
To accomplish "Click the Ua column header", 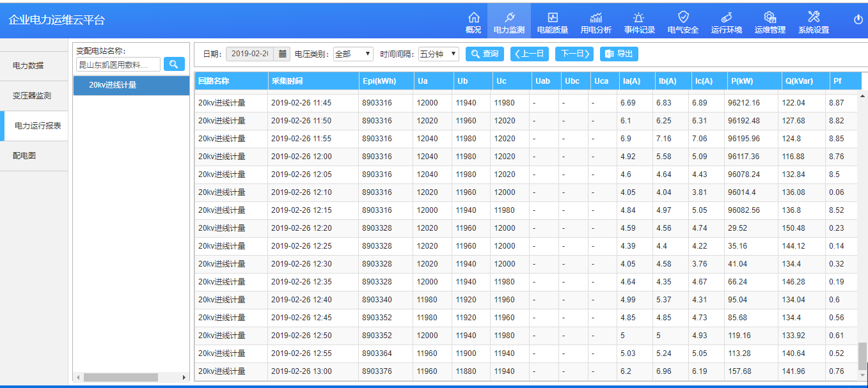I will click(x=433, y=81).
